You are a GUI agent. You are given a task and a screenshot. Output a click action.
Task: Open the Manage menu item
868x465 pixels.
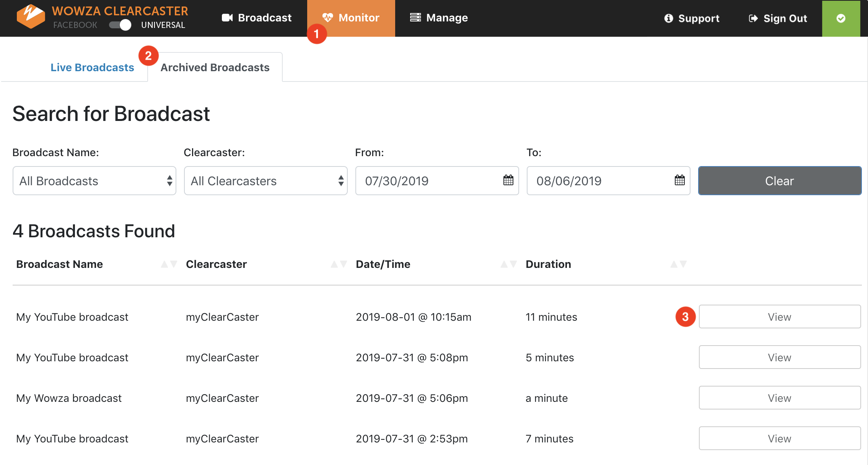[439, 18]
